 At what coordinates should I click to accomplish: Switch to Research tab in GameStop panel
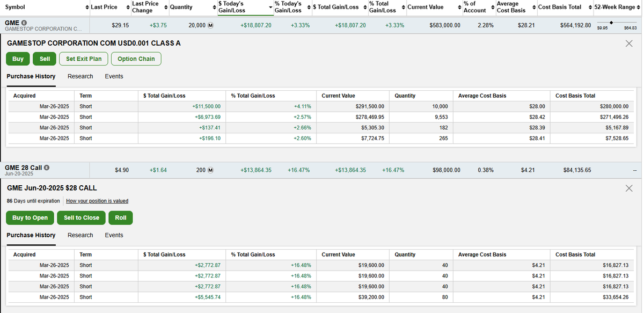pyautogui.click(x=80, y=76)
